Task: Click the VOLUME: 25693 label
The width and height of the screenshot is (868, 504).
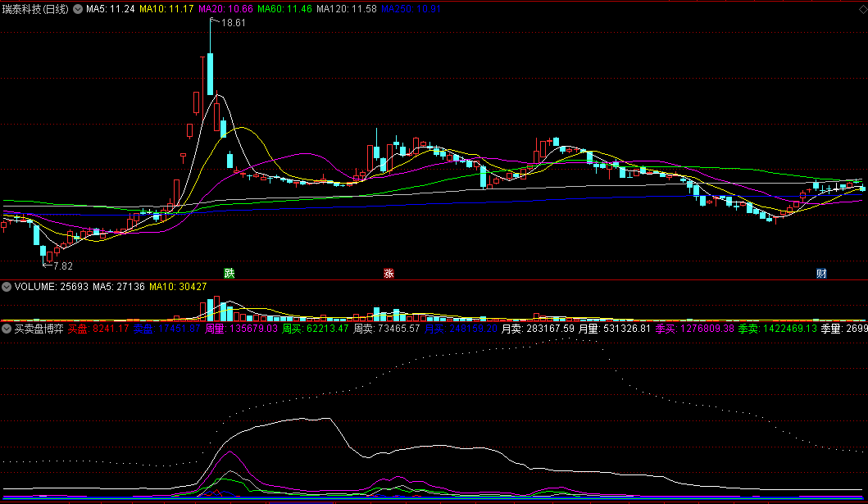Action: click(51, 287)
